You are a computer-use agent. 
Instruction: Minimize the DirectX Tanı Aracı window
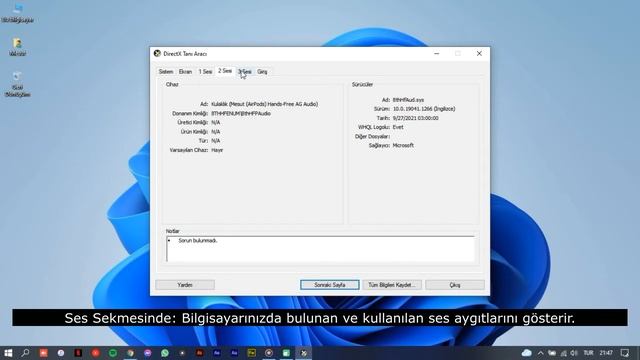pyautogui.click(x=436, y=53)
